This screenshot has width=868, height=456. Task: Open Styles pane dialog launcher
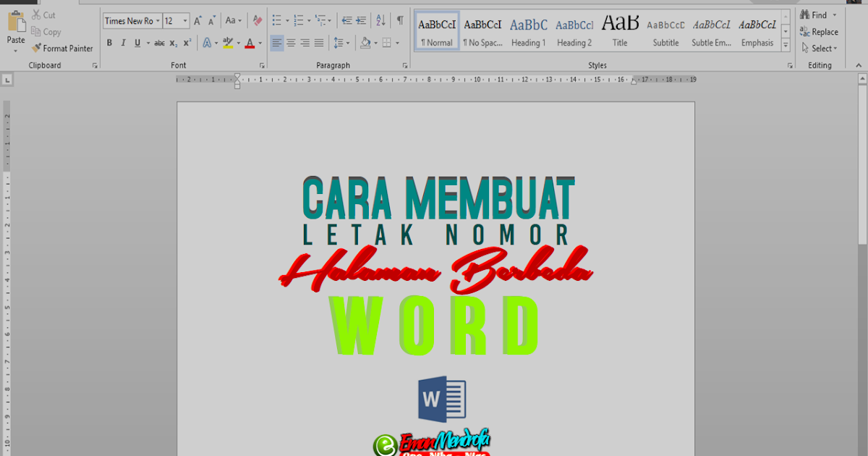tap(790, 65)
